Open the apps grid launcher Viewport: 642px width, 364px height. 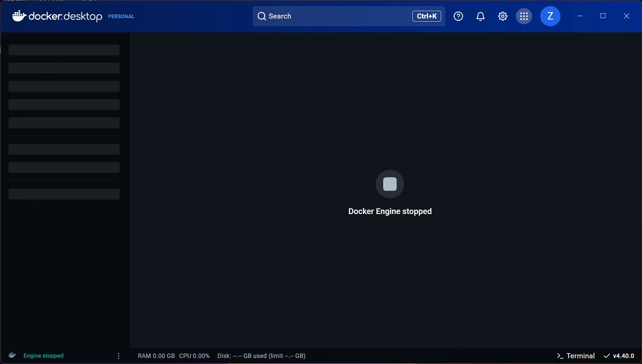coord(524,16)
